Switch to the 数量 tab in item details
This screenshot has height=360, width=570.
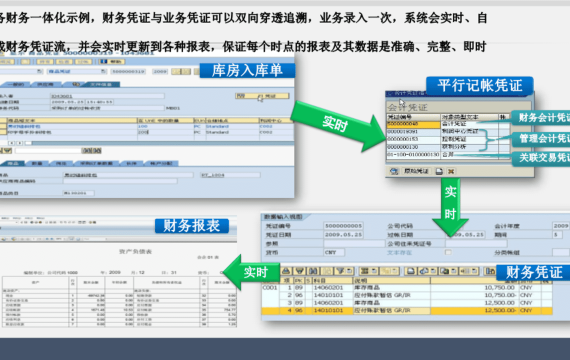[37, 163]
